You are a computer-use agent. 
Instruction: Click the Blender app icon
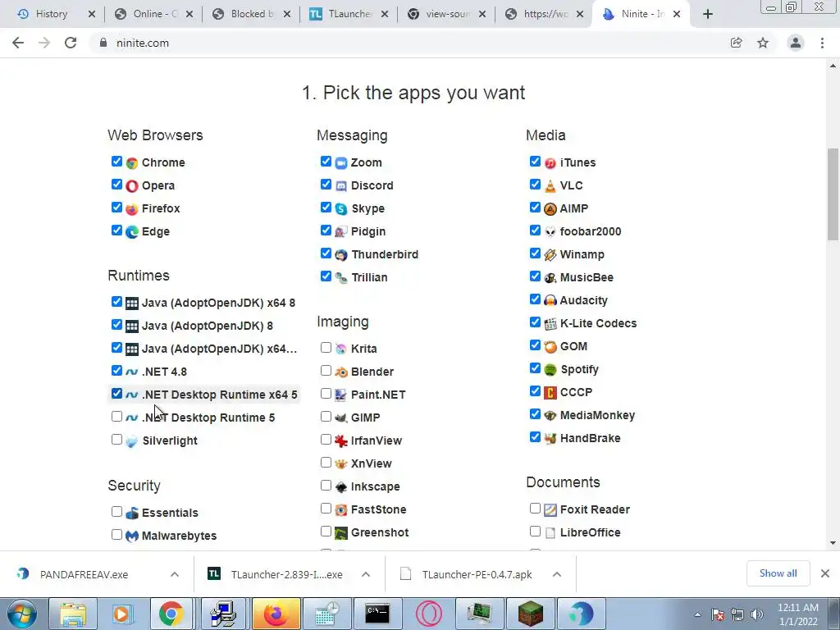pos(340,372)
